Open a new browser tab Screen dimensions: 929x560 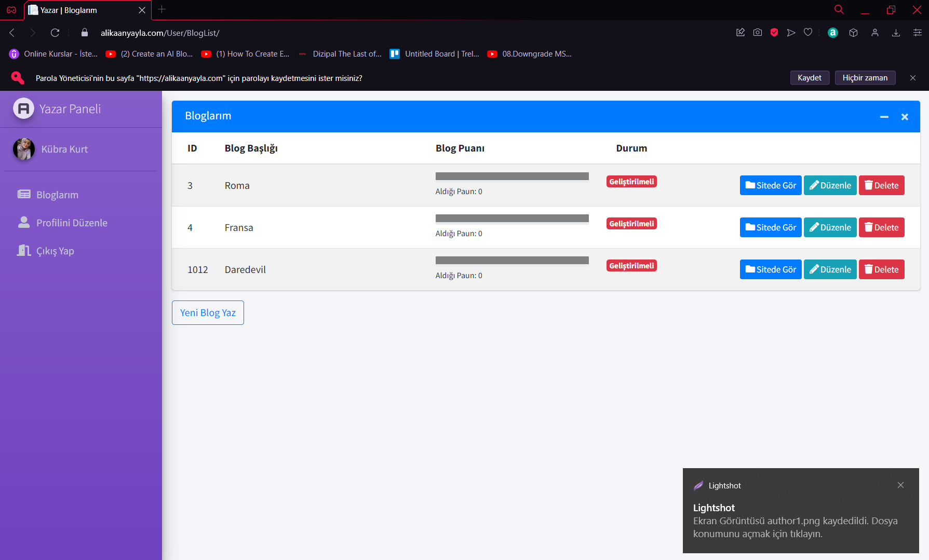coord(162,9)
